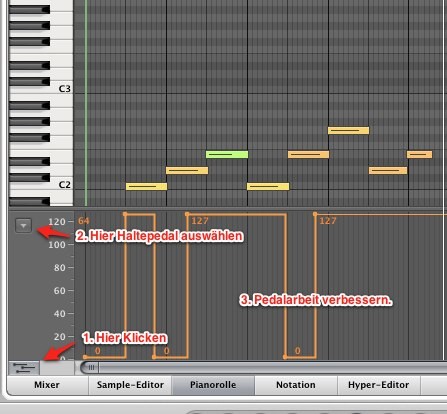Click the C3 piano key
447x414 pixels.
tap(41, 89)
